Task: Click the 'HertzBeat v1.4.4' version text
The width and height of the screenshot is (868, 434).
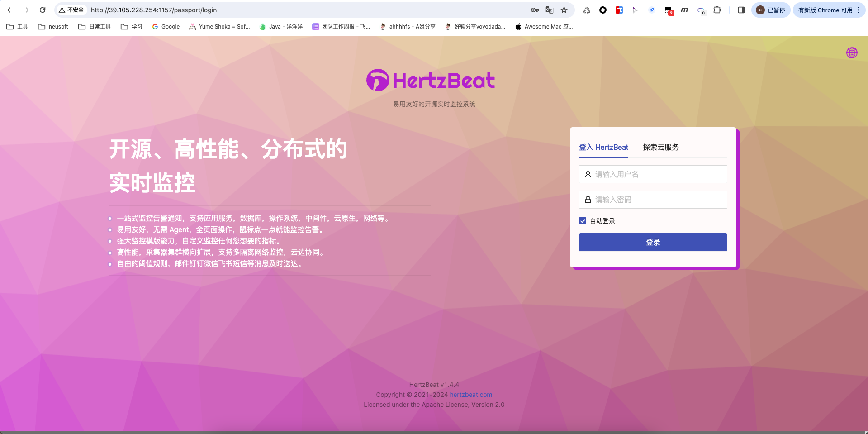Action: pos(434,385)
